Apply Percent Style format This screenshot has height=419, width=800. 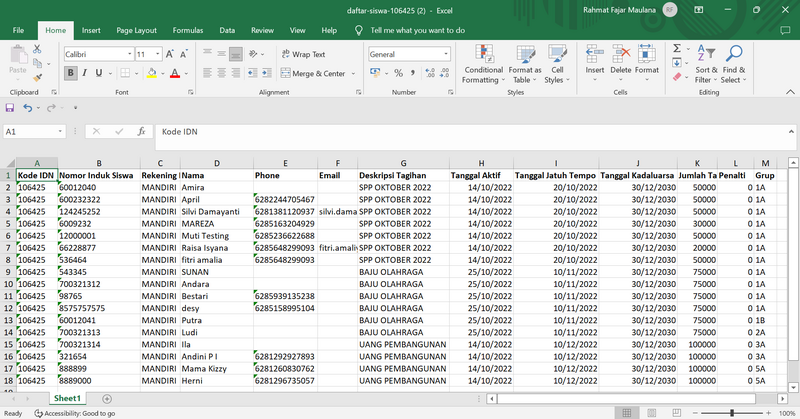click(x=398, y=73)
